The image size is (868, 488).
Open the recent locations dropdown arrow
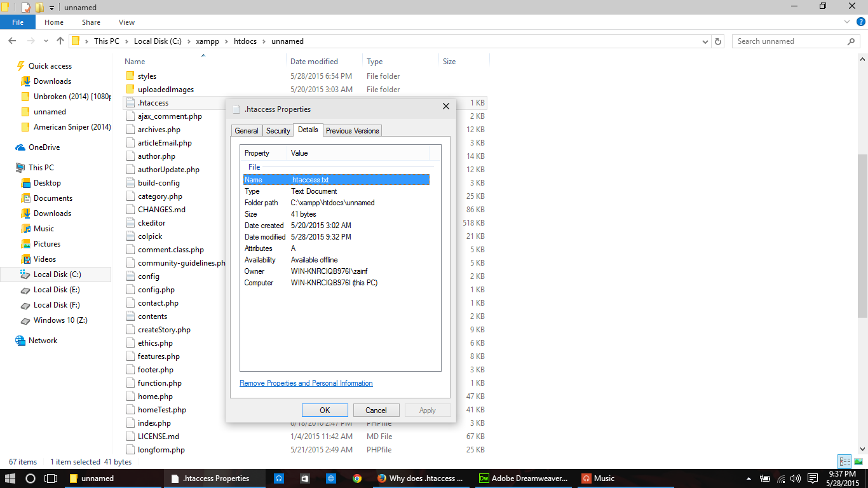pos(45,41)
